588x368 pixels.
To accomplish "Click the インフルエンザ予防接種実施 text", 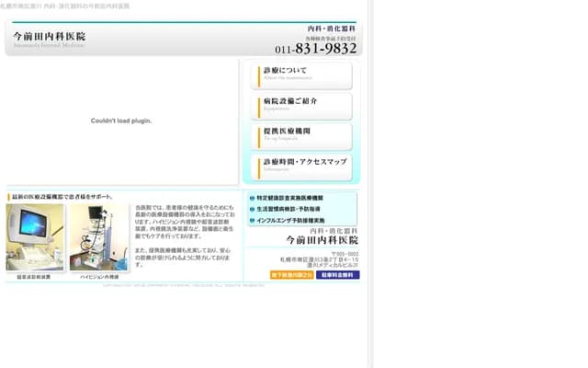I will click(x=289, y=221).
